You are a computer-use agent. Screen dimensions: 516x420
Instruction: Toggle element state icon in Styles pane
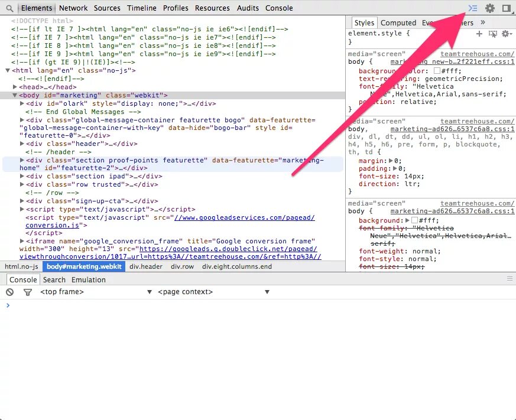(492, 34)
